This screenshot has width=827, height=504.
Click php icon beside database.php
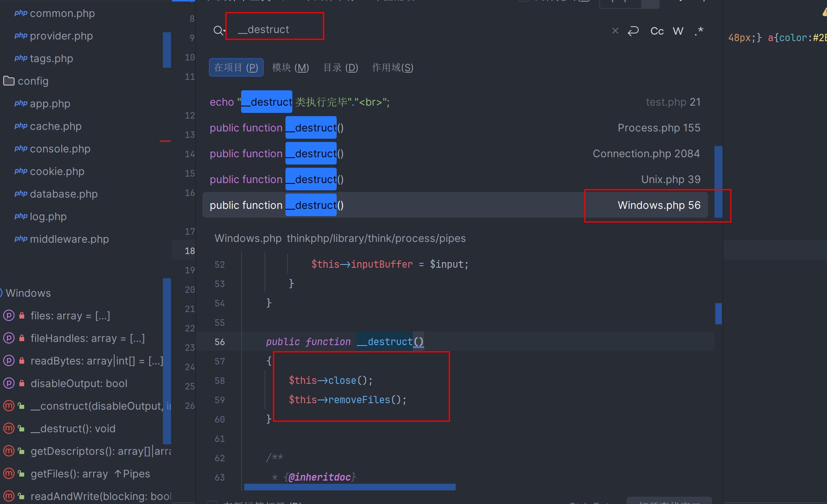pos(21,194)
